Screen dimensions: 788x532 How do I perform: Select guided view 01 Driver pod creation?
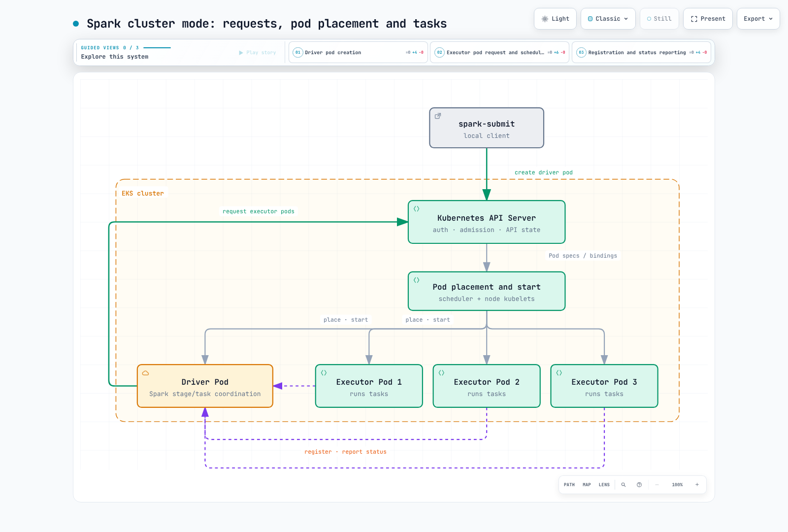[358, 52]
